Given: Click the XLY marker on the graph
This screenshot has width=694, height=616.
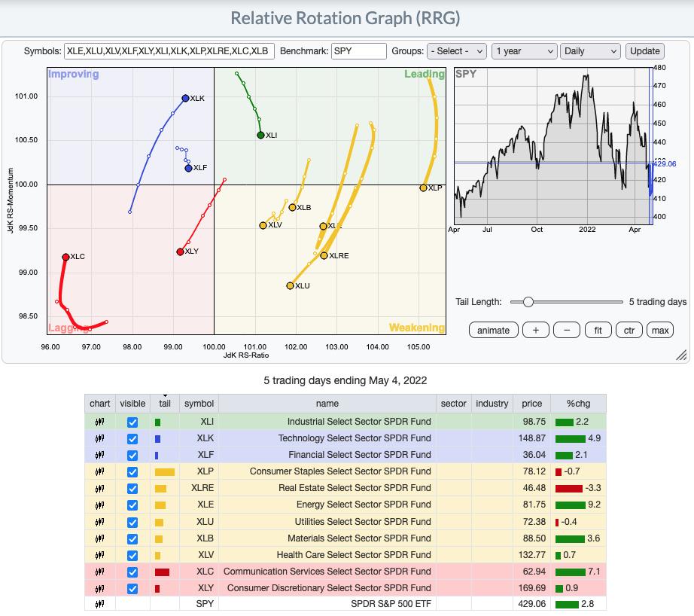Looking at the screenshot, I should 180,252.
